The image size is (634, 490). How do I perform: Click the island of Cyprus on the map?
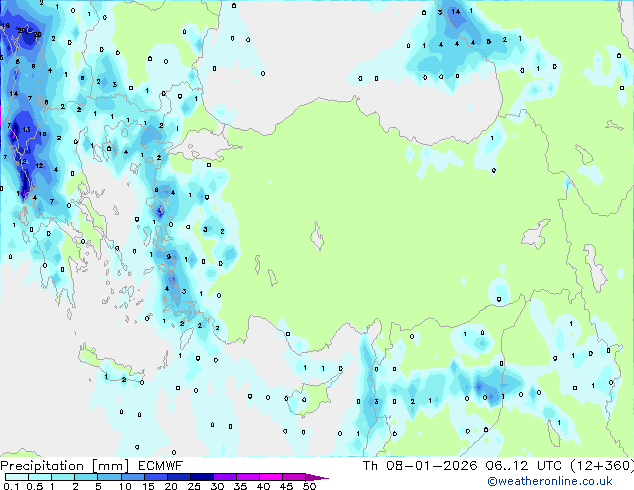pos(309,400)
